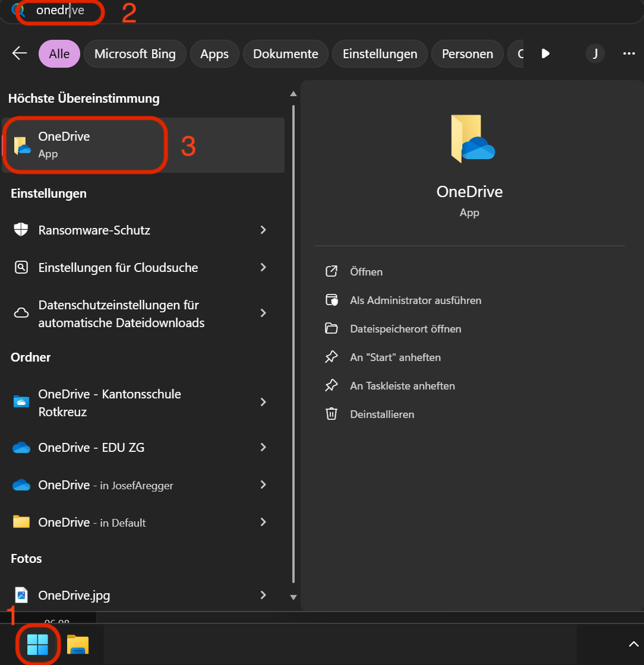Screen dimensions: 644x665
Task: Go back using the left arrow
Action: point(20,53)
